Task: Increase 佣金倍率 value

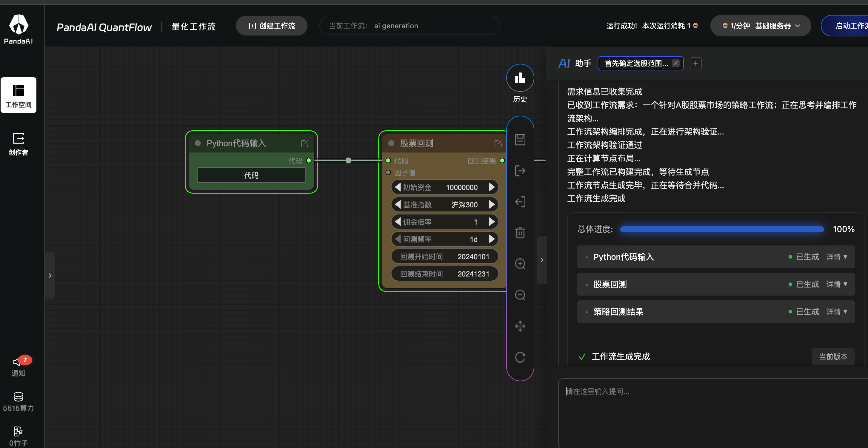Action: (x=492, y=222)
